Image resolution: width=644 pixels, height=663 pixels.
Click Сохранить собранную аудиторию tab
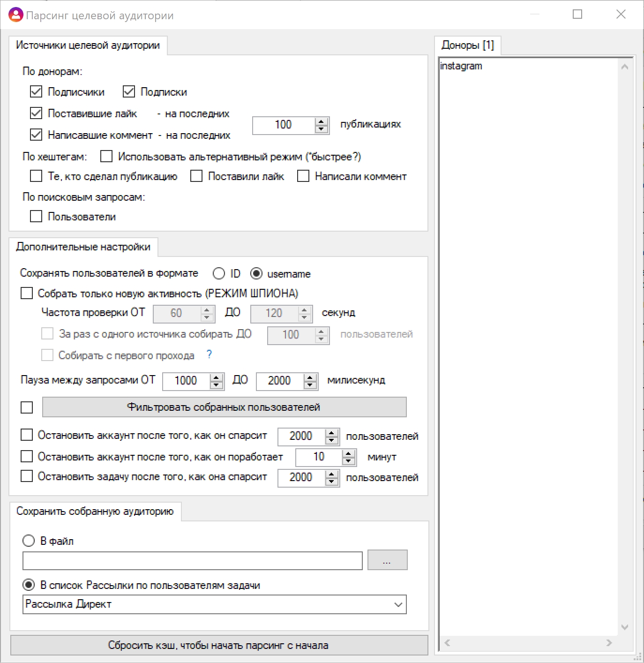tap(95, 511)
